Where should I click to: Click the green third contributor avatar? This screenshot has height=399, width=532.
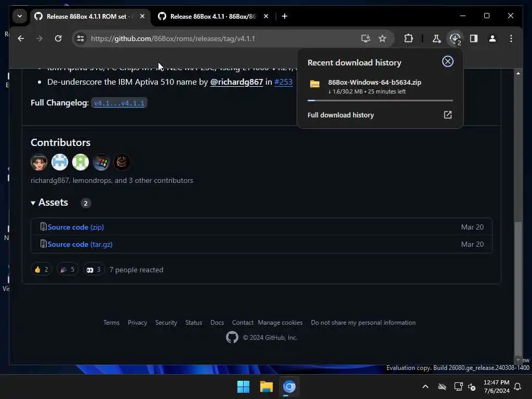81,162
